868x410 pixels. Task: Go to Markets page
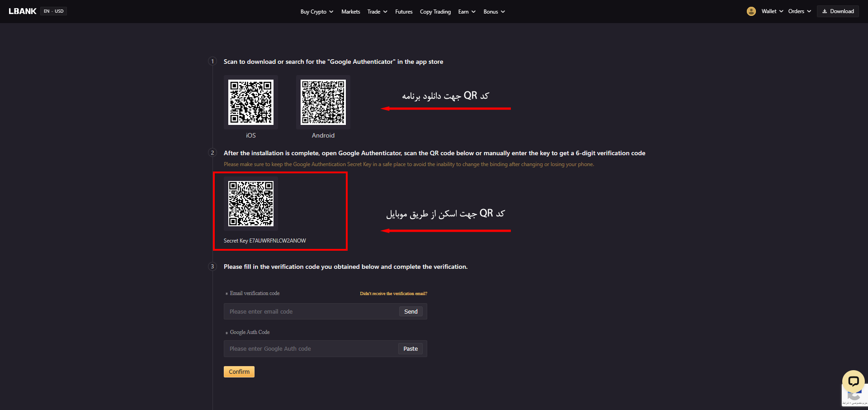coord(351,12)
